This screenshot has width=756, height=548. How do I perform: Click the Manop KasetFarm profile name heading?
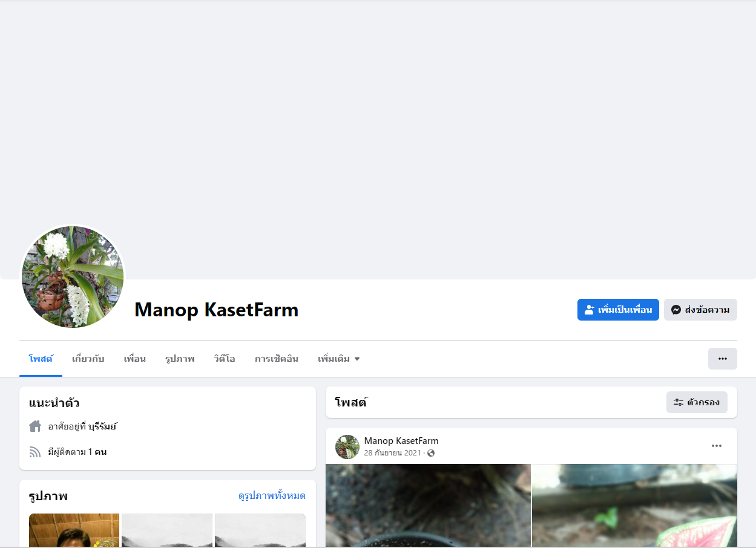(x=217, y=310)
